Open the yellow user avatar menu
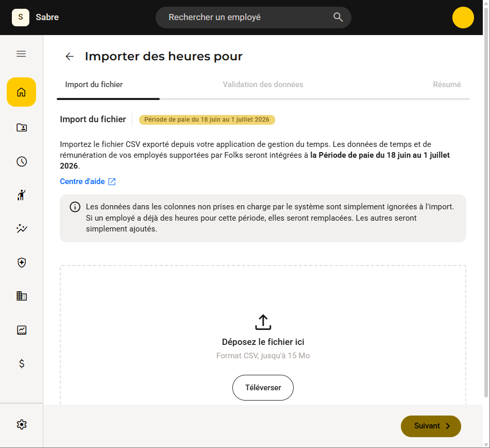The height and width of the screenshot is (448, 490). pyautogui.click(x=463, y=18)
